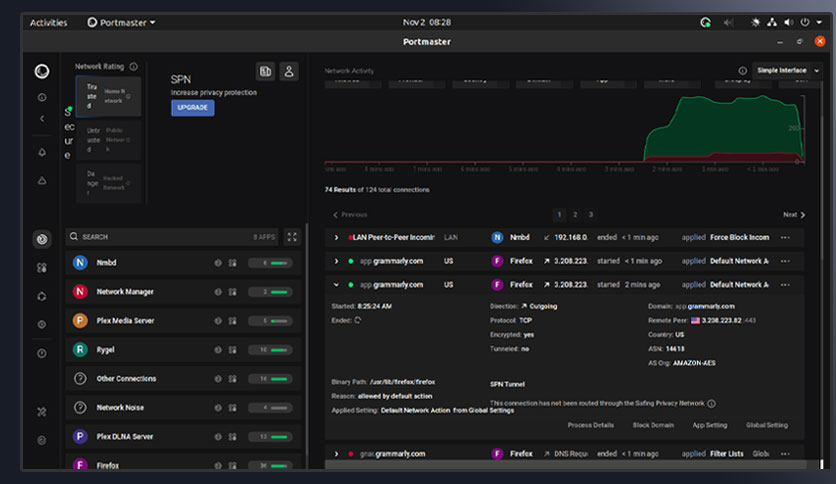The image size is (836, 484).
Task: Click the Plex Media Server orange avatar icon
Action: tap(80, 320)
